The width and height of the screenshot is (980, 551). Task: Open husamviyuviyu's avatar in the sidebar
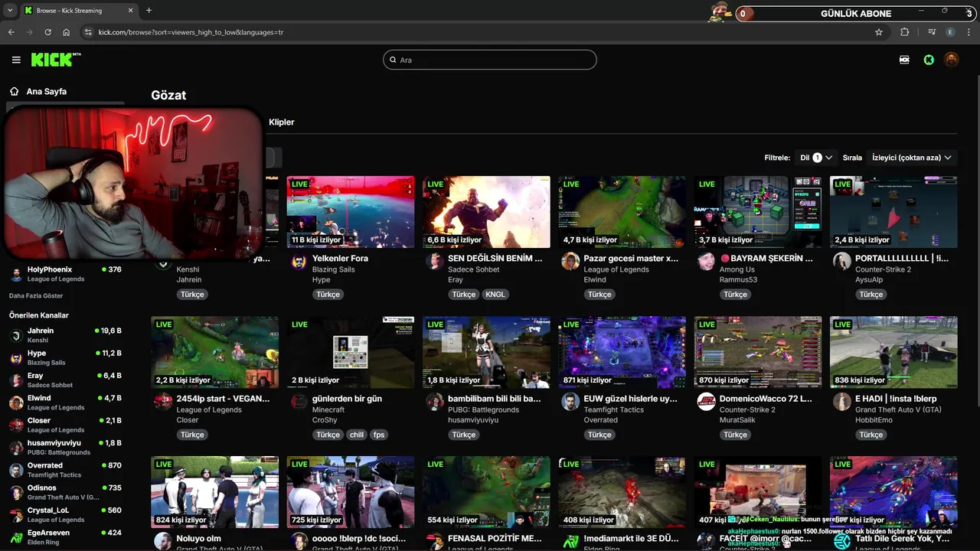pyautogui.click(x=16, y=448)
